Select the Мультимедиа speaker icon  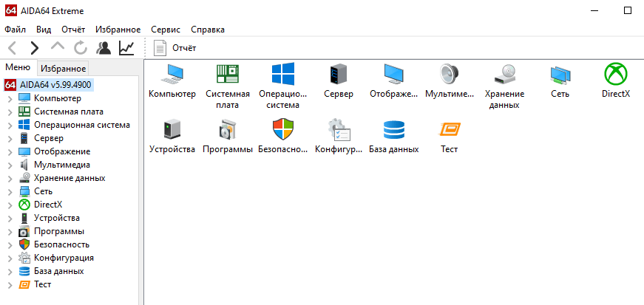click(449, 75)
